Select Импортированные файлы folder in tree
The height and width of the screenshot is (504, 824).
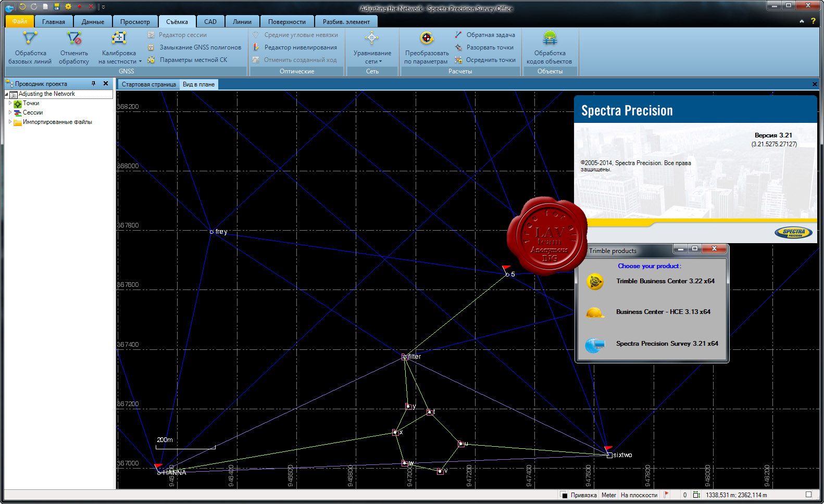click(x=57, y=122)
